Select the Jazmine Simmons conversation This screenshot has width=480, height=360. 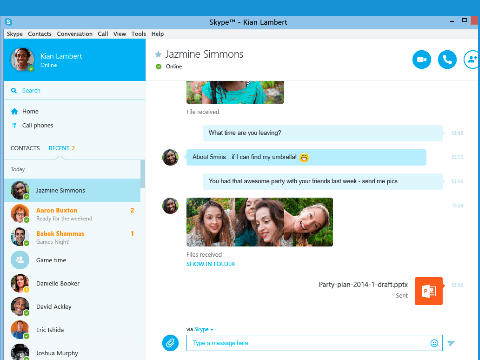pyautogui.click(x=72, y=190)
